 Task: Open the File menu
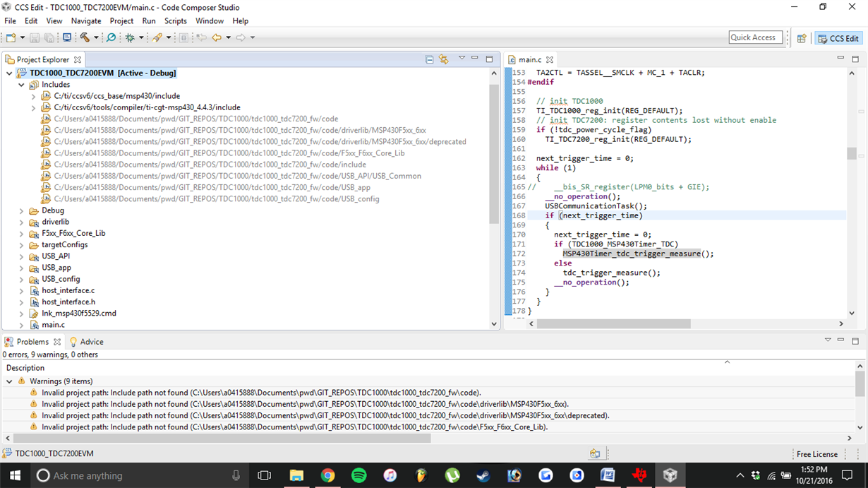coord(10,21)
